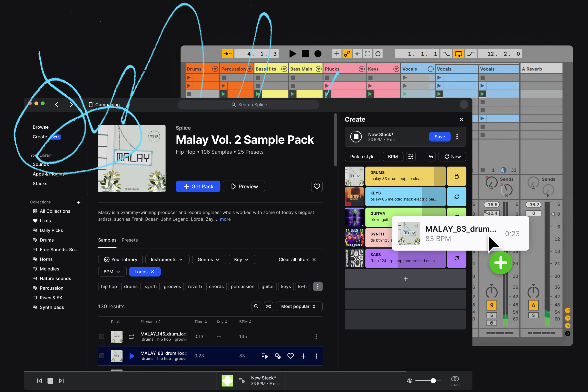Add a new collection with plus icon

[x=78, y=202]
